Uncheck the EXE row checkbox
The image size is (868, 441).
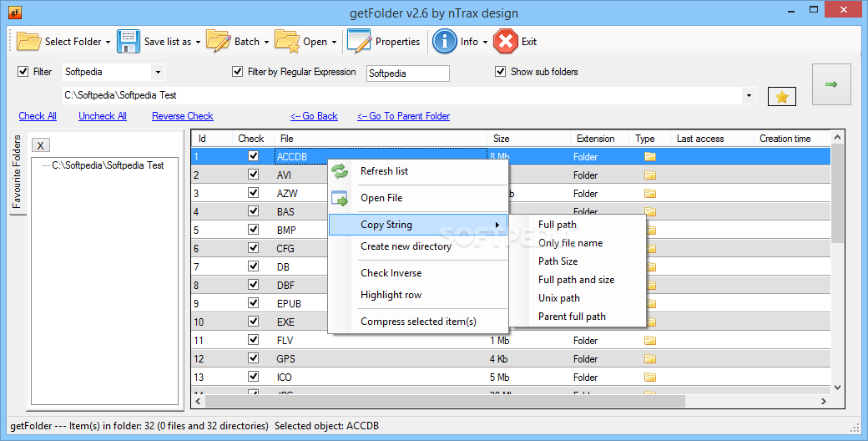point(253,321)
